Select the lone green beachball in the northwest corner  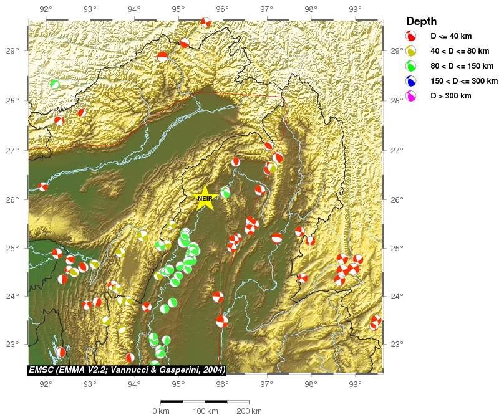55,84
